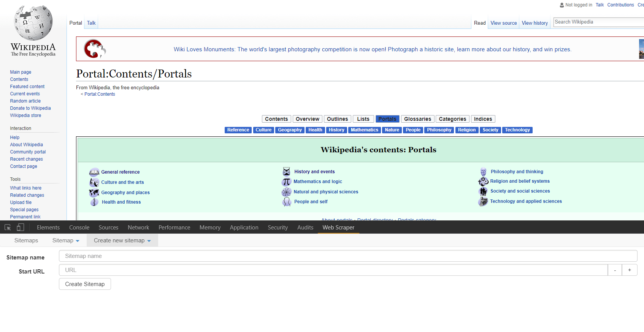Viewport: 644px width, 332px height.
Task: Switch to the Application tab
Action: coord(244,228)
